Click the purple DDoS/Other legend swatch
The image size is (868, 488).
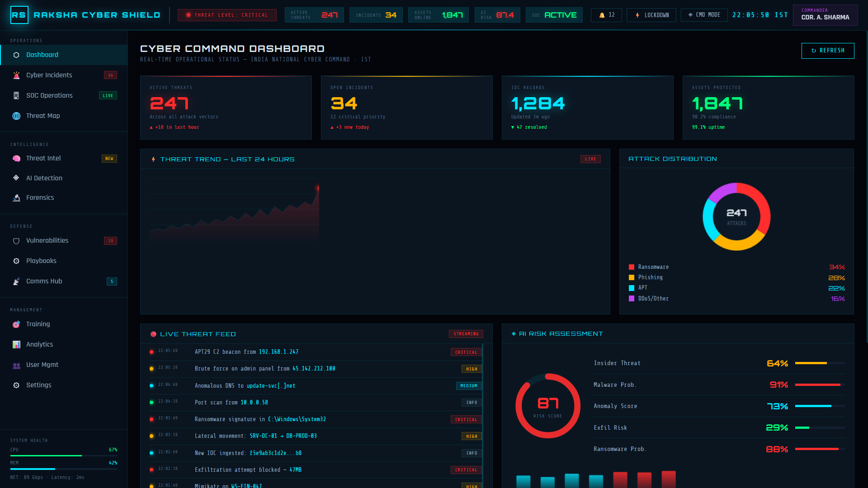pyautogui.click(x=632, y=299)
